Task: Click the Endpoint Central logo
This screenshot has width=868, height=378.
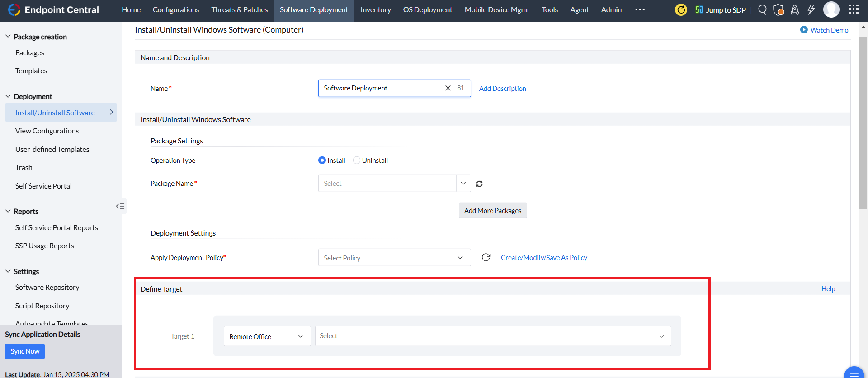Action: (x=53, y=10)
